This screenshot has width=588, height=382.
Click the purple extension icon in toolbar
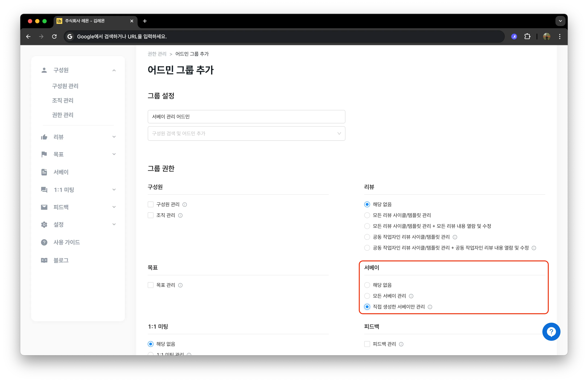[x=514, y=37]
